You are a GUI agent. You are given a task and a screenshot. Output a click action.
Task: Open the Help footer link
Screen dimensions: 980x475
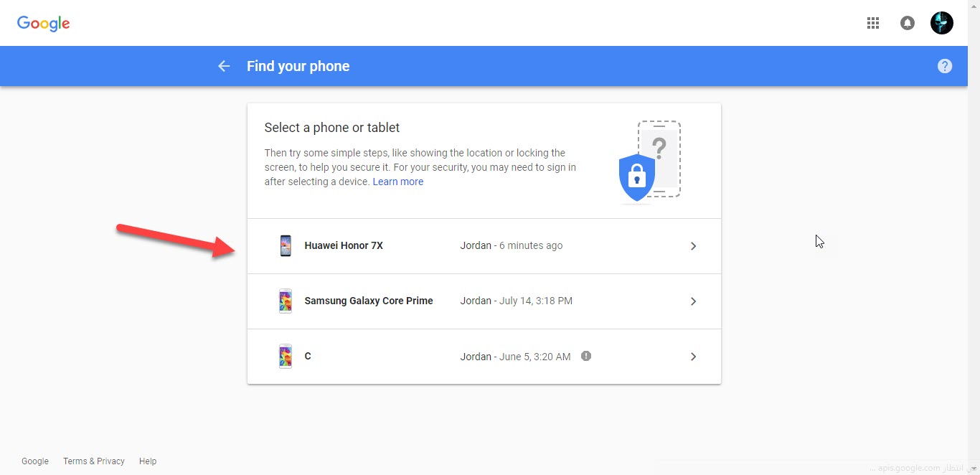[x=148, y=461]
